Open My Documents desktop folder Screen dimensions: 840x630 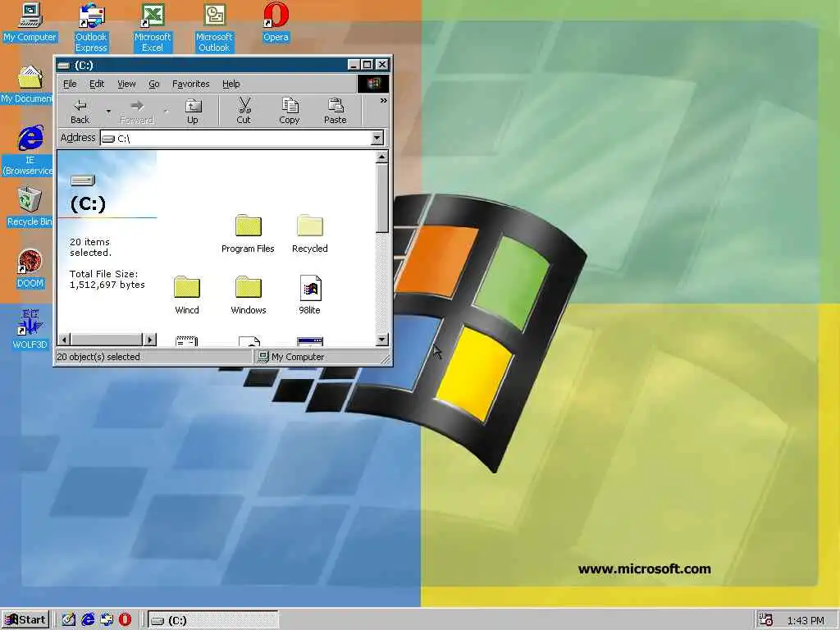tap(27, 84)
